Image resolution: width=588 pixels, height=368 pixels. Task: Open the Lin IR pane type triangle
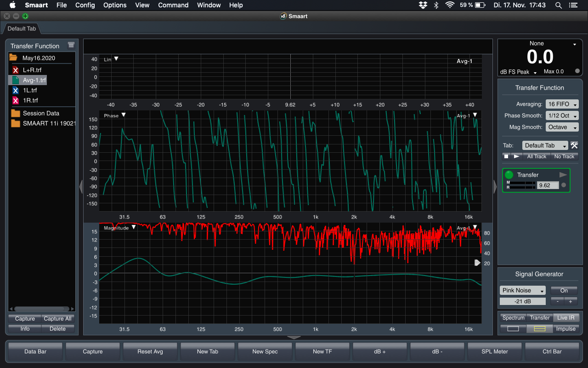[116, 59]
